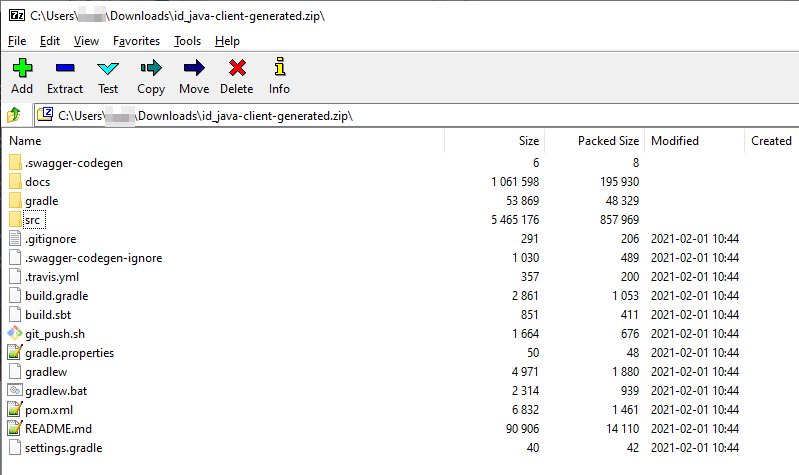Click the blue minus Extract icon
This screenshot has width=799, height=475.
[65, 69]
